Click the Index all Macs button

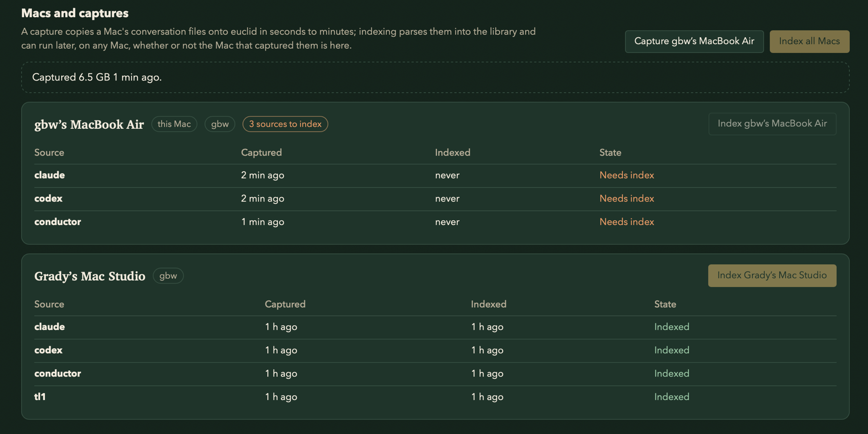click(809, 41)
